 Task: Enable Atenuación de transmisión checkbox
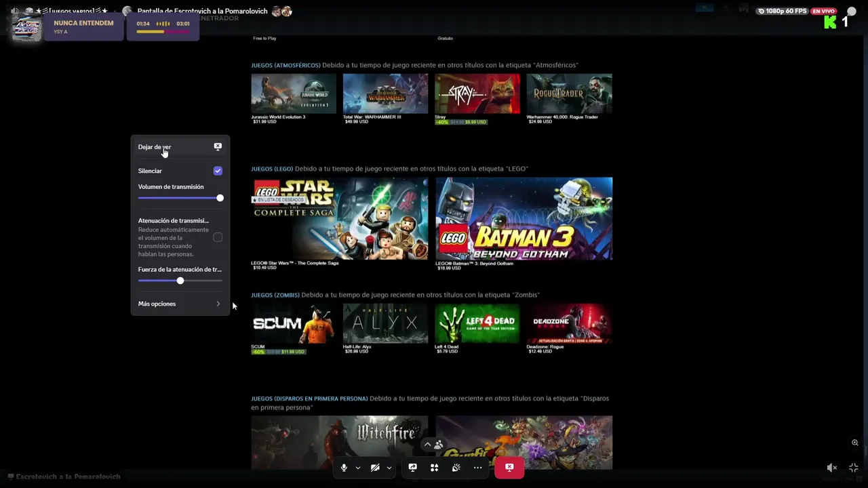pos(218,237)
